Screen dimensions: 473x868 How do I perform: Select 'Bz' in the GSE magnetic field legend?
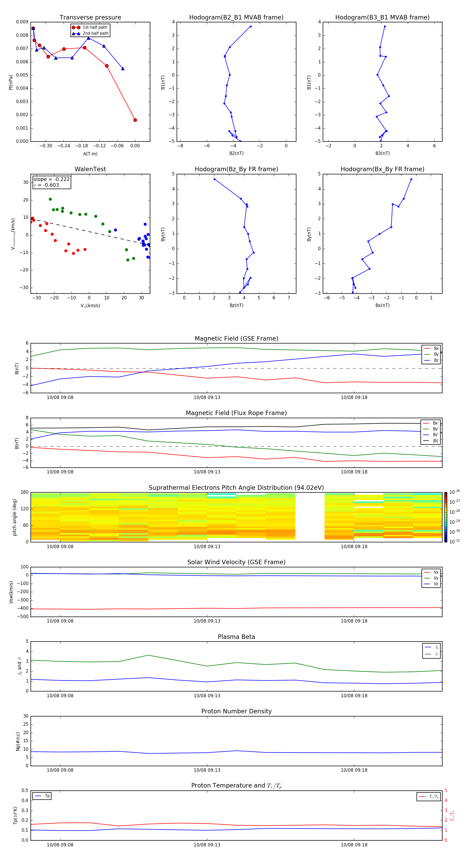coord(431,360)
